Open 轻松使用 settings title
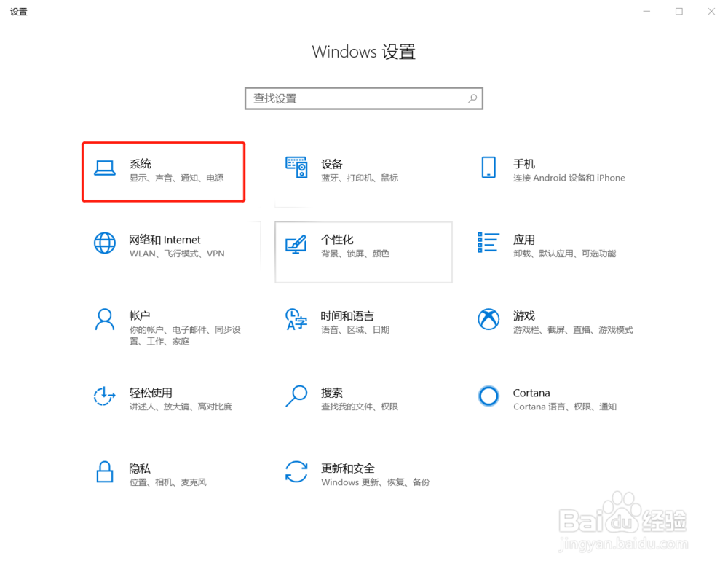Image resolution: width=728 pixels, height=569 pixels. pyautogui.click(x=151, y=393)
